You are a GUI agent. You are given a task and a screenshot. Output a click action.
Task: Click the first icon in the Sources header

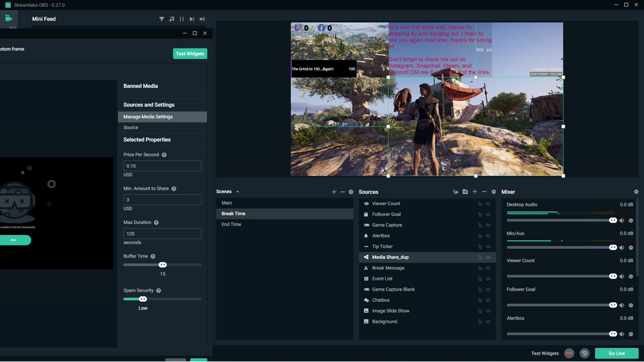pyautogui.click(x=456, y=191)
